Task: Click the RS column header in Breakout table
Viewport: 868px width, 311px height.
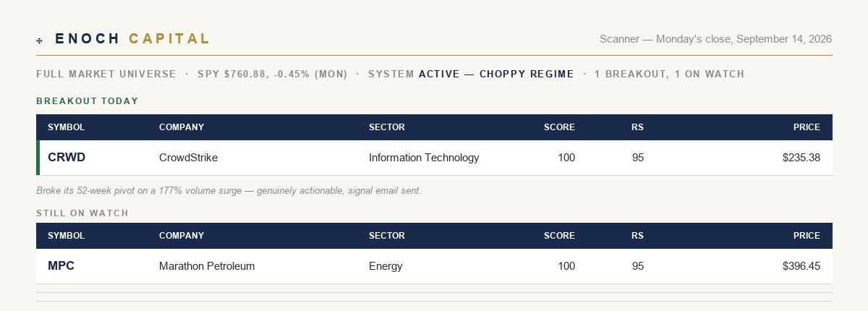Action: [x=637, y=127]
